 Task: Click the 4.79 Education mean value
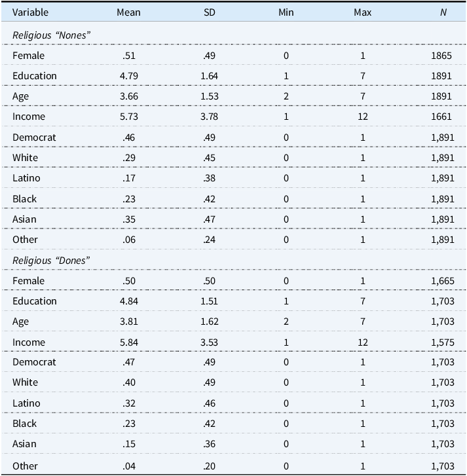(128, 76)
